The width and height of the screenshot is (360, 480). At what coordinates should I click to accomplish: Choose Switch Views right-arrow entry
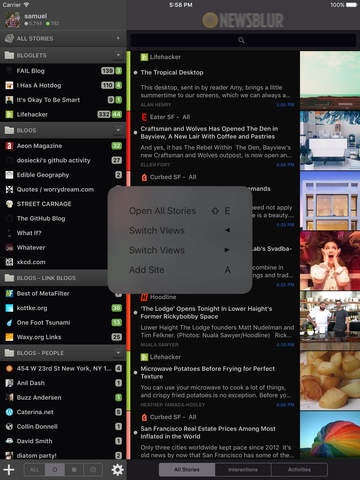pyautogui.click(x=180, y=250)
